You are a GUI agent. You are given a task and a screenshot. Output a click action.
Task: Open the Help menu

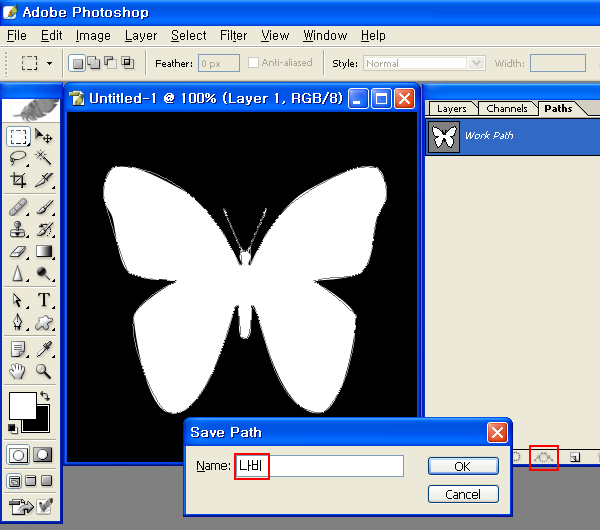(x=373, y=36)
